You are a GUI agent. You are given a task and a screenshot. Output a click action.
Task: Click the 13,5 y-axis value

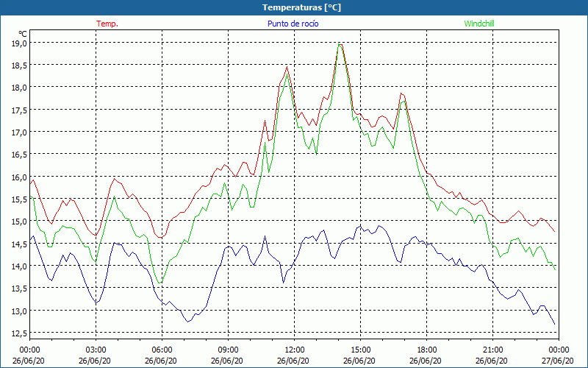[20, 289]
